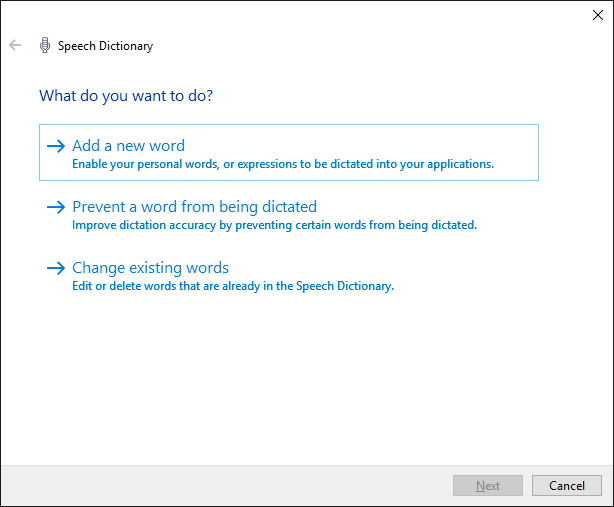614x507 pixels.
Task: Click the arrow icon beside Prevent a word
Action: [56, 207]
